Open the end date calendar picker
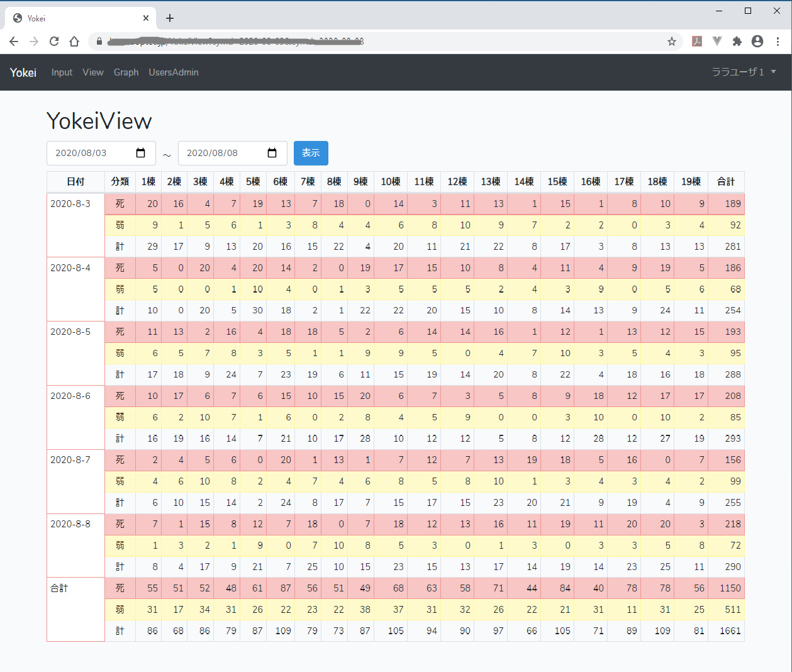 [x=272, y=153]
